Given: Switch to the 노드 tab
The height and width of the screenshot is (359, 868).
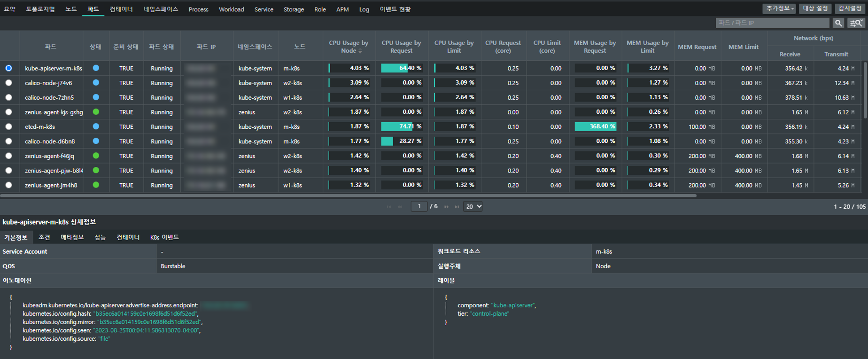Looking at the screenshot, I should point(71,9).
